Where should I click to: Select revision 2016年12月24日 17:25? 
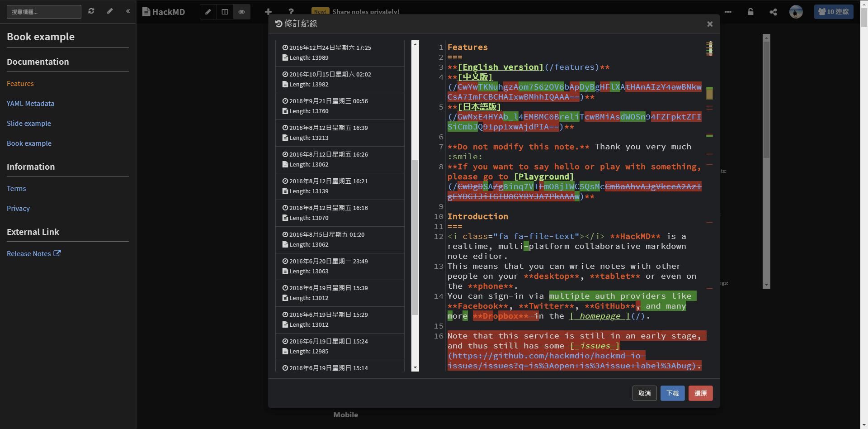(340, 53)
